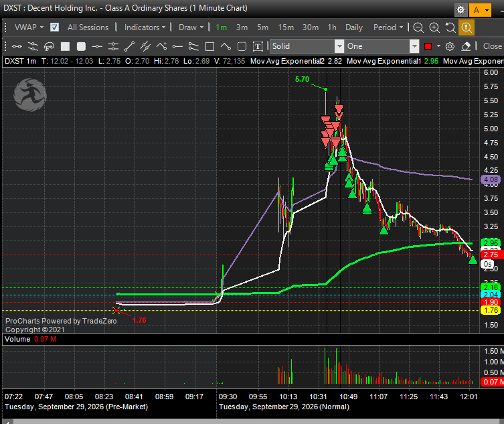Viewport: 504px width, 424px height.
Task: Reset the chart zoom
Action: tap(450, 27)
